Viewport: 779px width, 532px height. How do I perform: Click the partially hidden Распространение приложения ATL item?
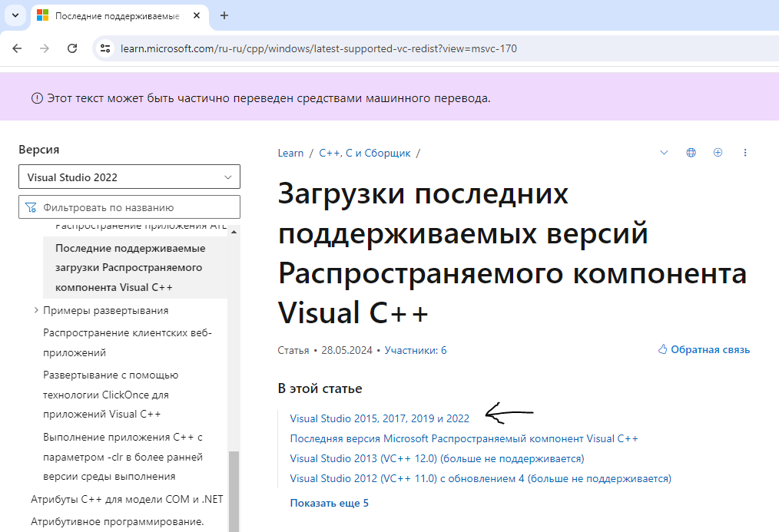pos(141,226)
